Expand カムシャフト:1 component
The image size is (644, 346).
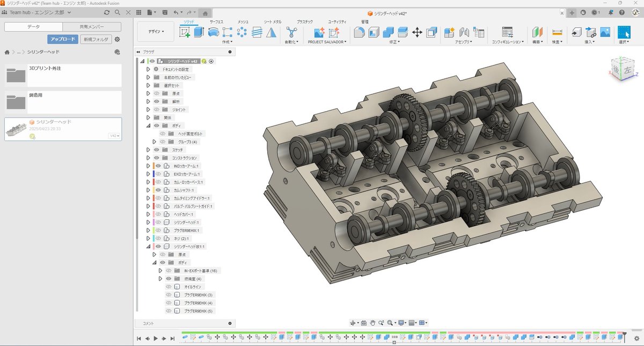click(x=149, y=190)
